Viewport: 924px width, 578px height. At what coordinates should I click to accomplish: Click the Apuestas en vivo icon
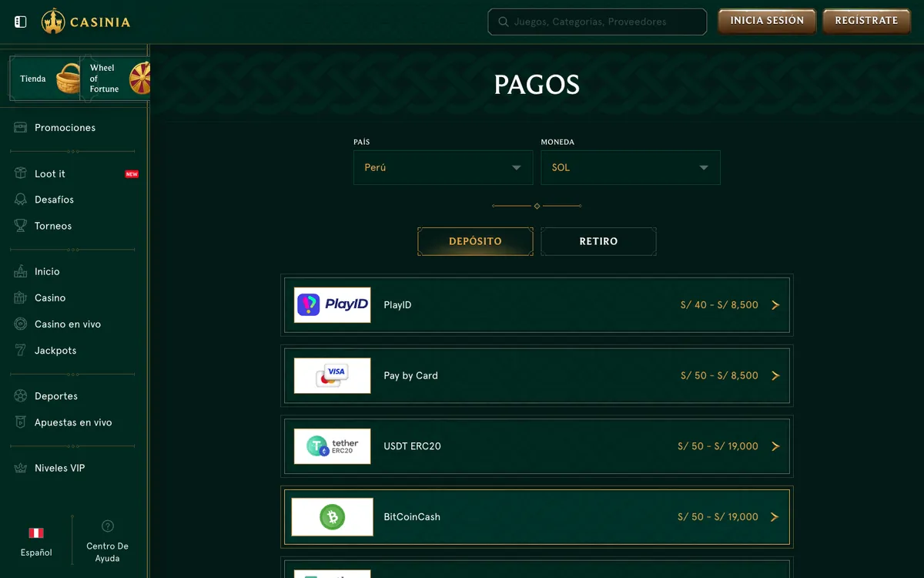[21, 422]
